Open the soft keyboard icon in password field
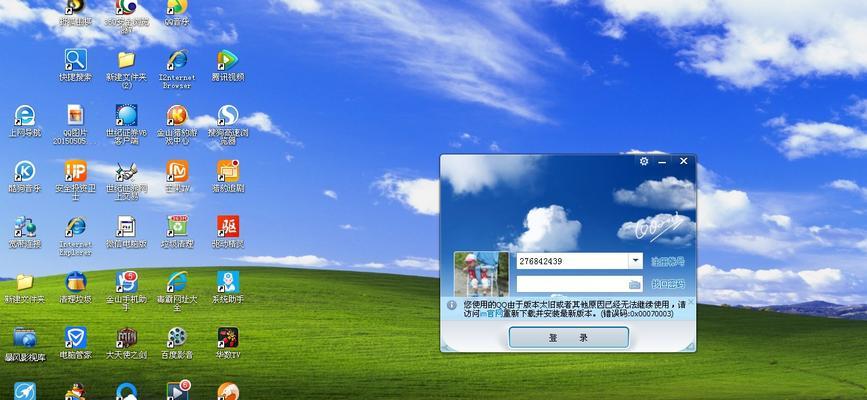This screenshot has width=867, height=400. click(635, 284)
